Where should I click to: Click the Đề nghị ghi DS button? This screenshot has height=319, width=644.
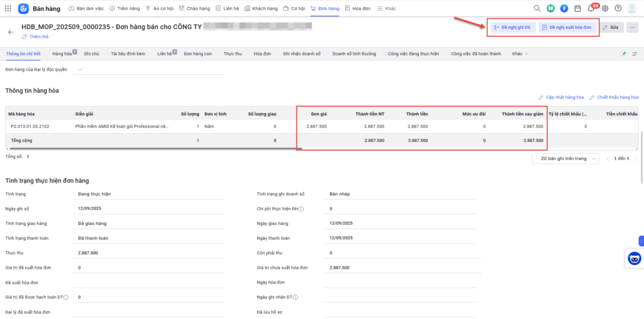[x=513, y=28]
